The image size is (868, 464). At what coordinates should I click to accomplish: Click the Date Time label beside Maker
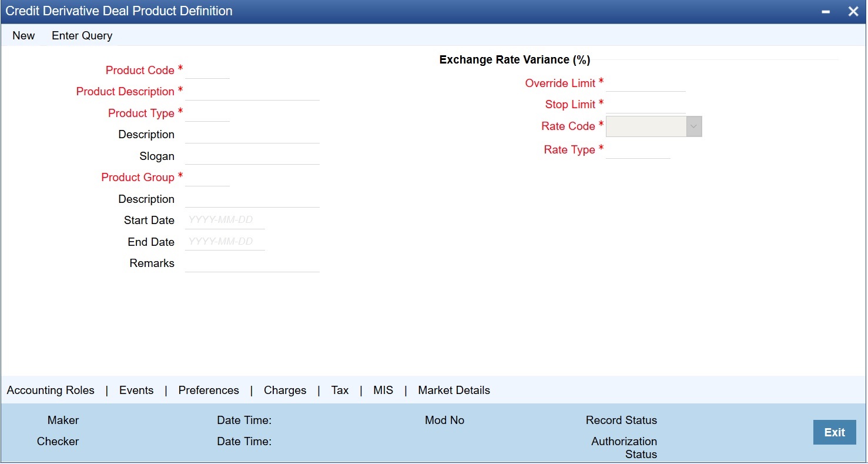pyautogui.click(x=244, y=420)
